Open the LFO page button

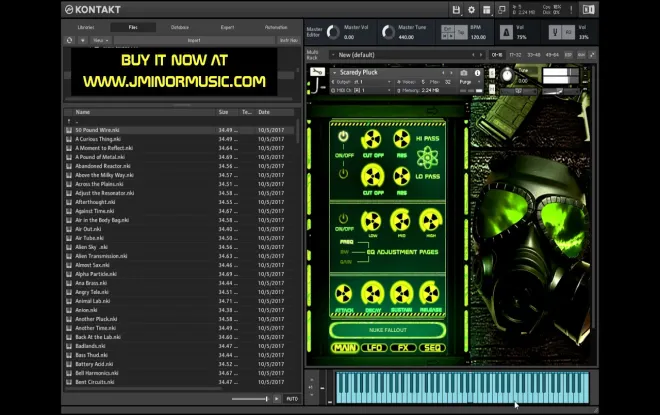374,348
